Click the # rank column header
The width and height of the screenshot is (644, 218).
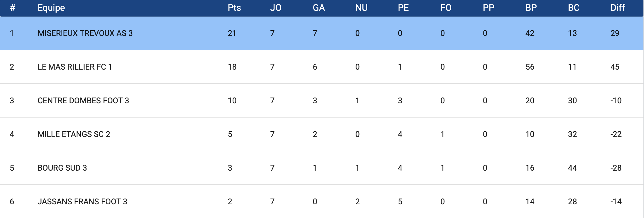pos(13,8)
